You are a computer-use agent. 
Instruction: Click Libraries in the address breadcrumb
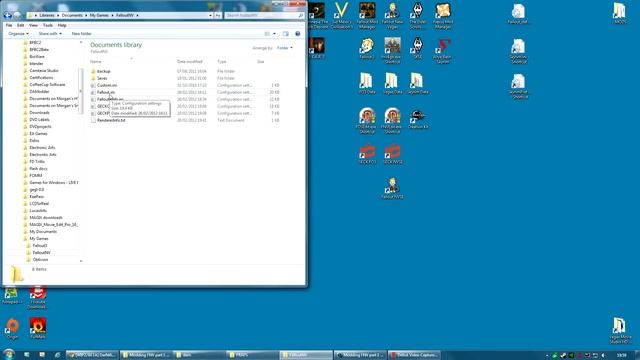coord(47,15)
